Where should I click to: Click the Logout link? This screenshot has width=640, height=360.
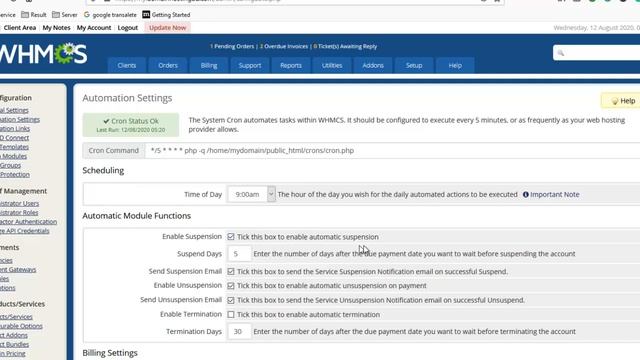(128, 28)
